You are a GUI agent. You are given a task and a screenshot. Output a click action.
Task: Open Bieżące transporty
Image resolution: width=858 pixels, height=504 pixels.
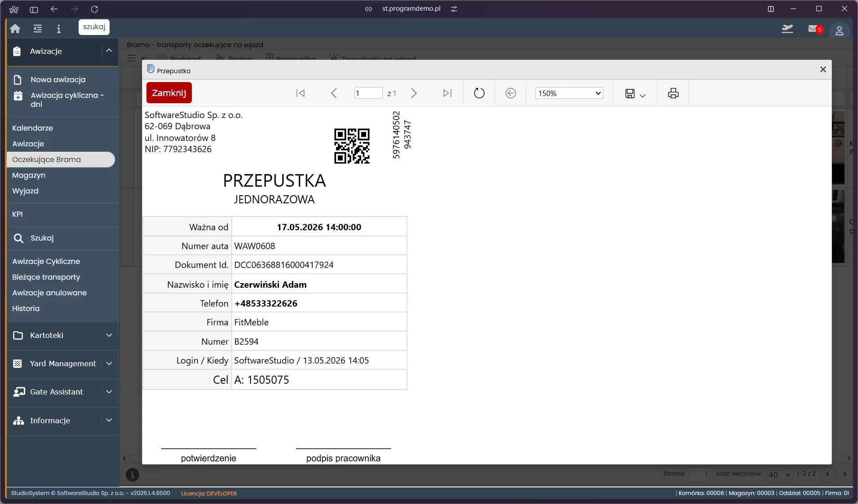46,277
